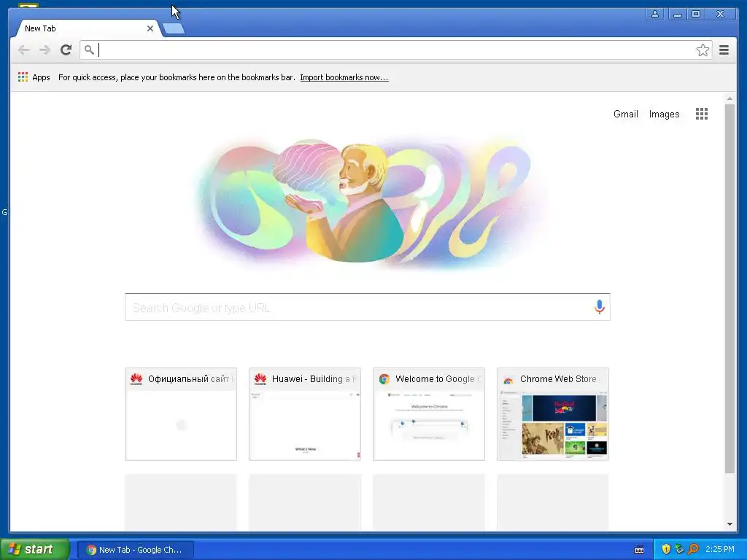Select New Tab - Google Chrome taskbar button
The height and width of the screenshot is (560, 747).
click(x=135, y=550)
